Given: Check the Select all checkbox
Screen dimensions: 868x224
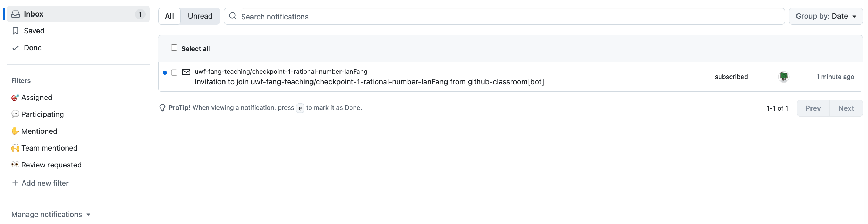Looking at the screenshot, I should (174, 47).
